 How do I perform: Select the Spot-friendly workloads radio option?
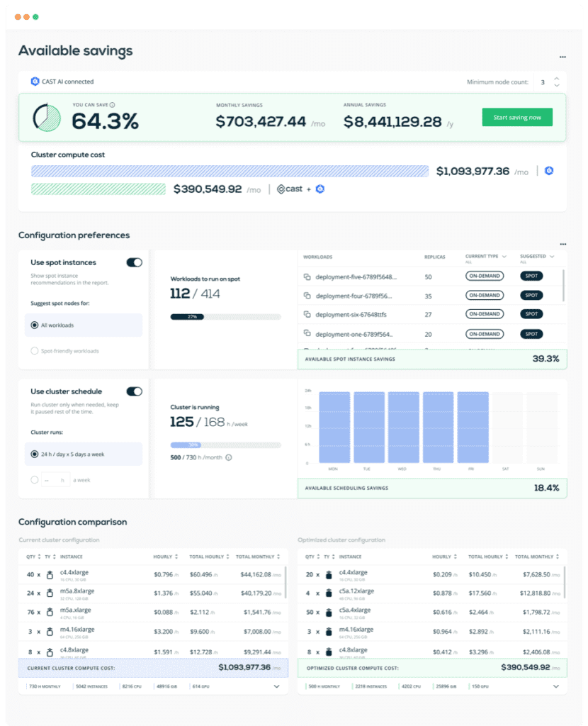[34, 351]
